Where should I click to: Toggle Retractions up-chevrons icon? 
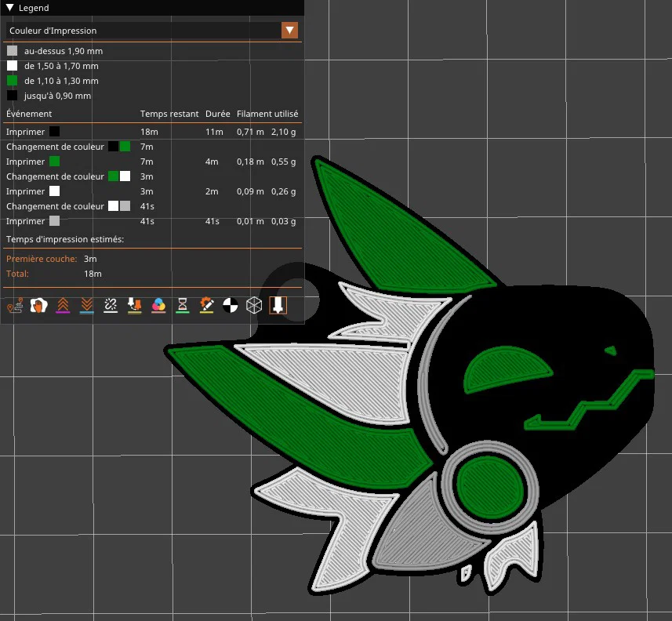[63, 306]
